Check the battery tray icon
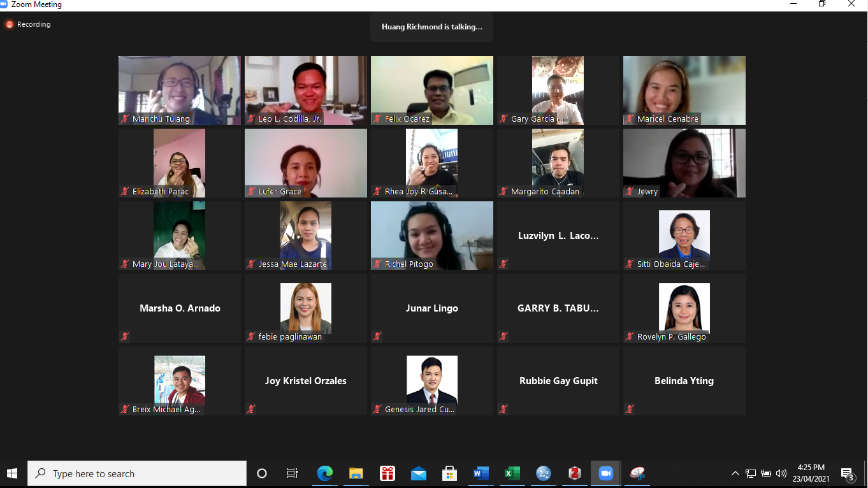868x488 pixels. point(766,473)
